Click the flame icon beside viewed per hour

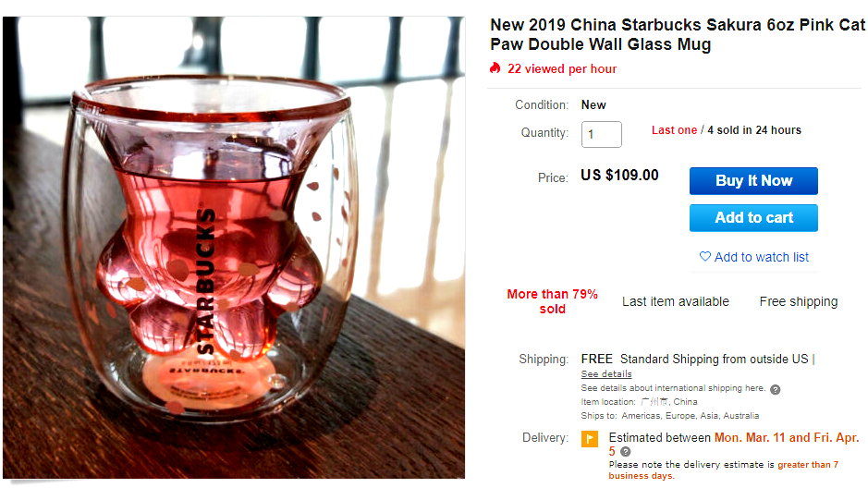pos(495,68)
